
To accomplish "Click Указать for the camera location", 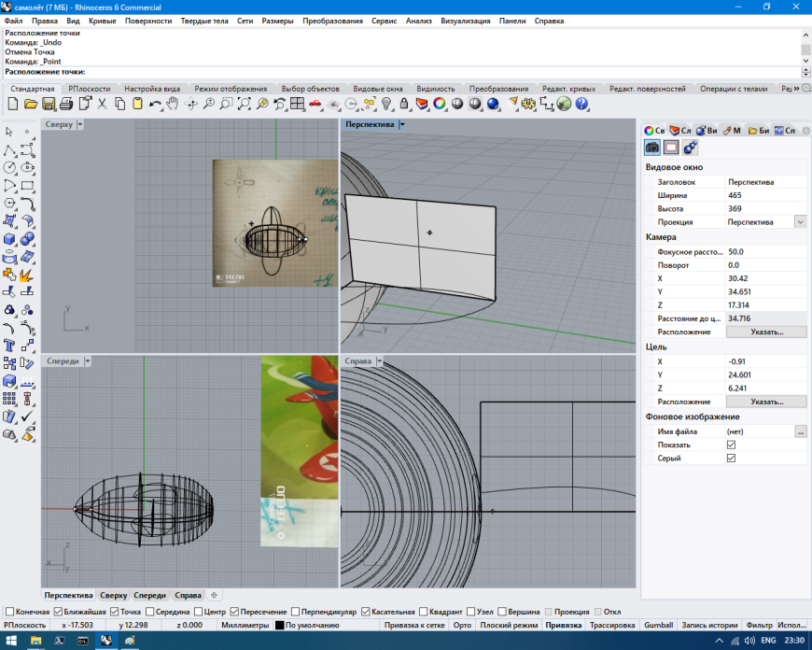I will coord(767,332).
